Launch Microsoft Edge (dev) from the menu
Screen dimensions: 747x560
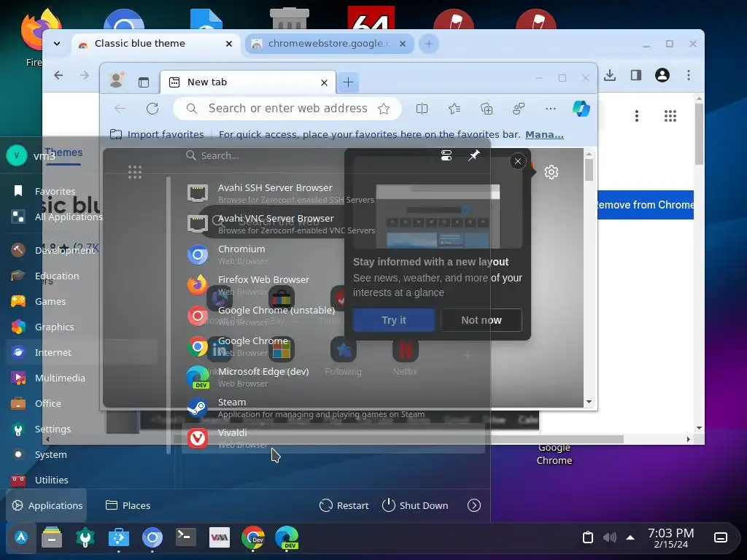click(x=333, y=377)
